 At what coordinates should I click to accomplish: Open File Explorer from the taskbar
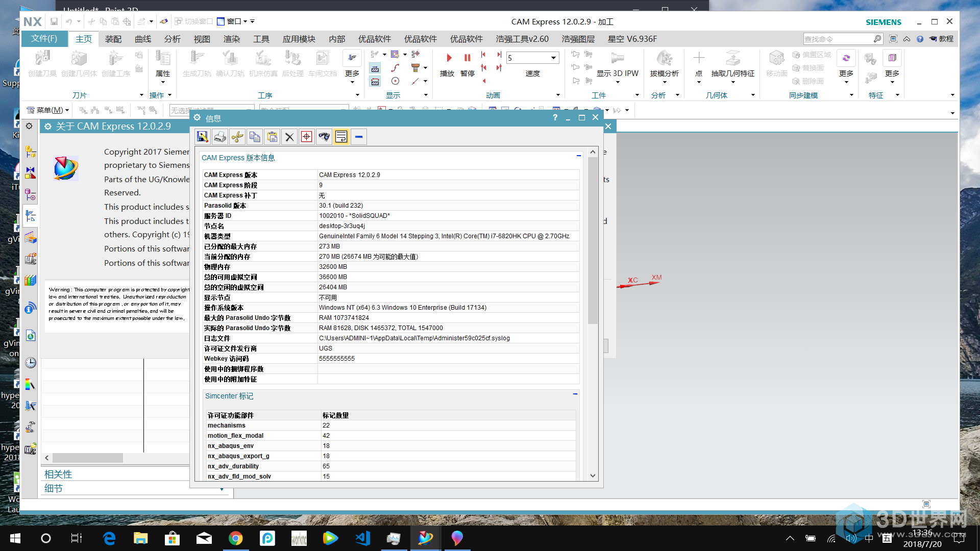[x=140, y=538]
